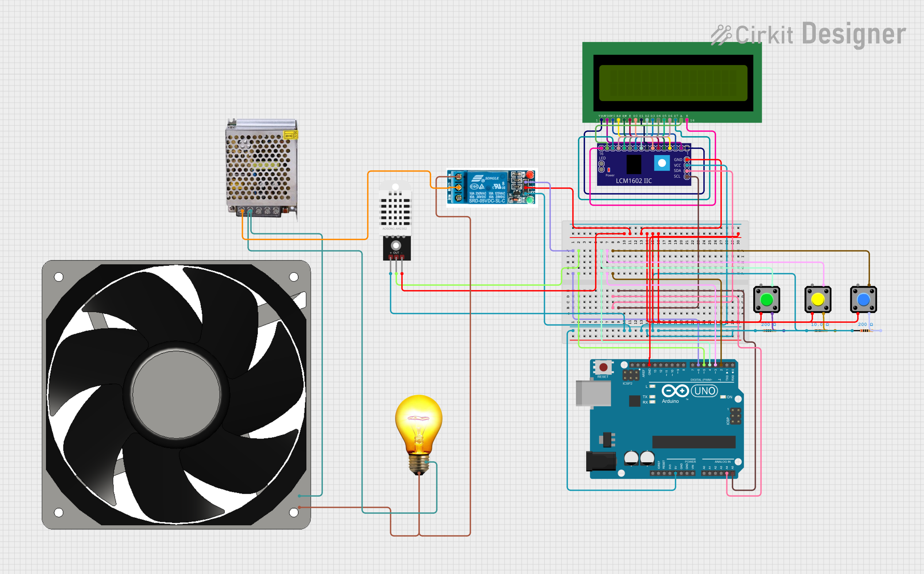Click the LCM1602 IIC adapter board
Screen dimensions: 924x574
(644, 164)
